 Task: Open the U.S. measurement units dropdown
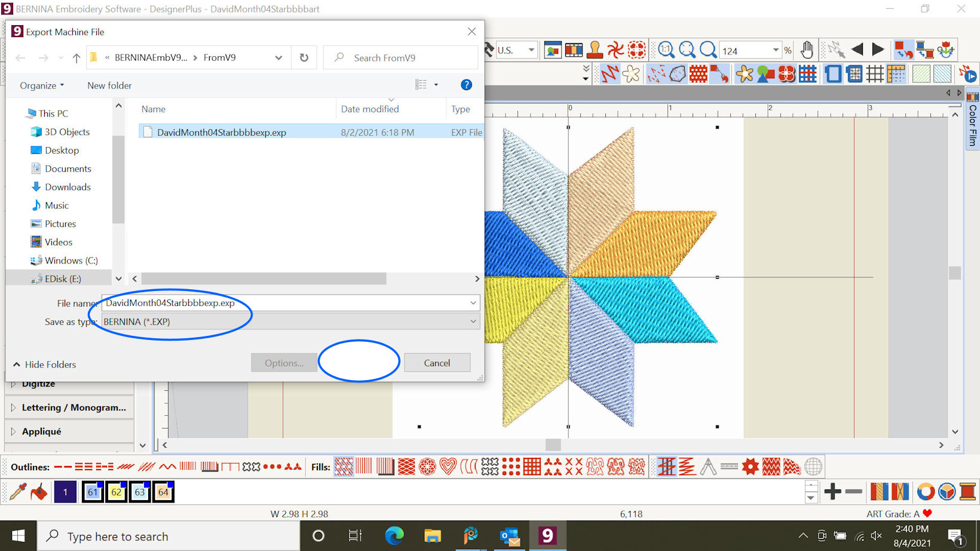pos(531,50)
